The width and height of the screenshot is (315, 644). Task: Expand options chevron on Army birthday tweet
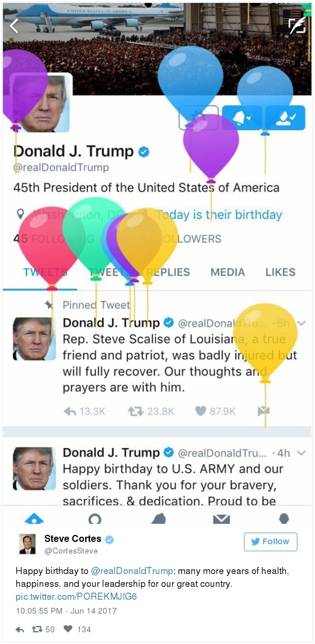point(301,453)
